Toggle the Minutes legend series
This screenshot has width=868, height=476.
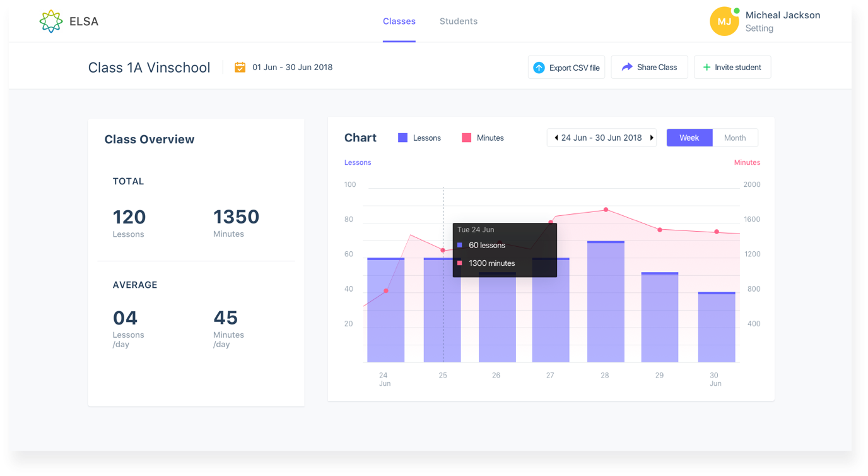pyautogui.click(x=483, y=138)
